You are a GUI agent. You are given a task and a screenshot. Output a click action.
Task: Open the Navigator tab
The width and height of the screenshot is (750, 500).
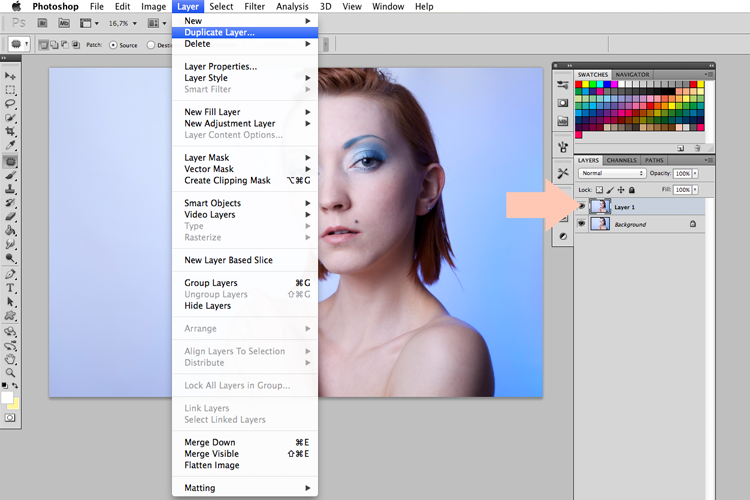tap(632, 75)
